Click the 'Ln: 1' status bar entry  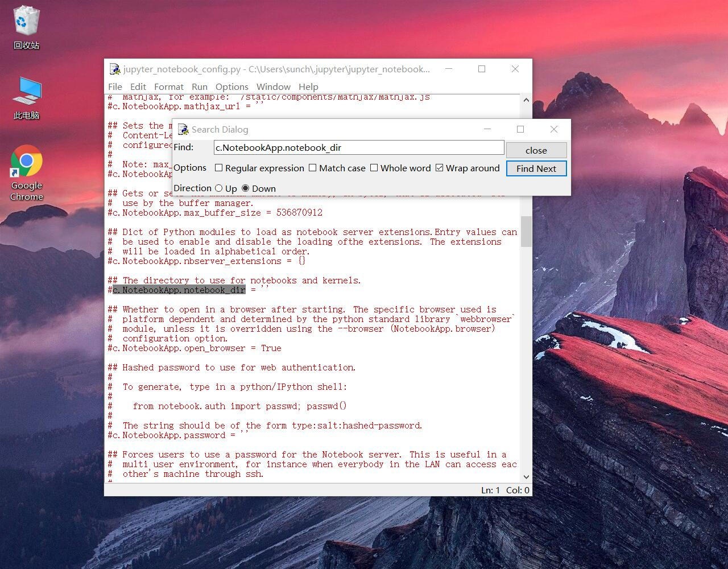click(x=490, y=490)
